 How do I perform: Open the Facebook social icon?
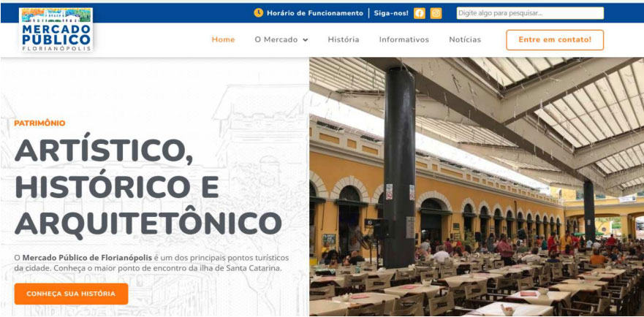pos(420,13)
